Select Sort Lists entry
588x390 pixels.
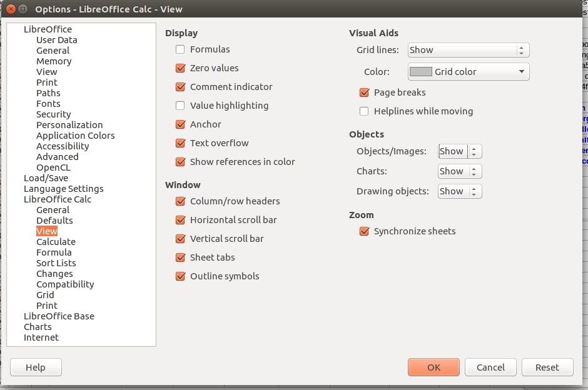56,263
